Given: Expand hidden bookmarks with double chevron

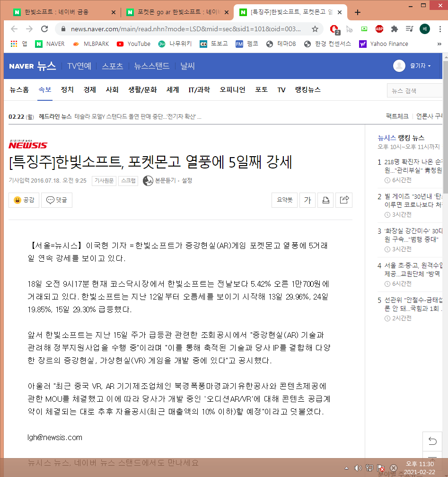Looking at the screenshot, I should [x=439, y=44].
